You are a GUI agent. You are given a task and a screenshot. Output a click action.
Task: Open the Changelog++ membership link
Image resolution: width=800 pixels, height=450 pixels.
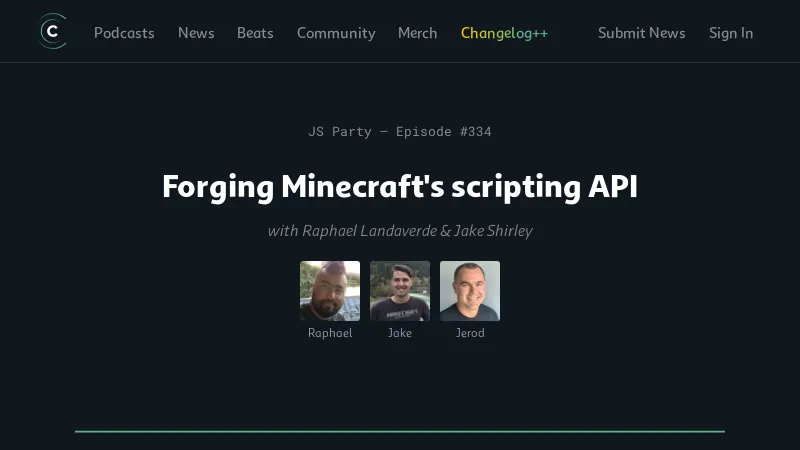click(x=504, y=33)
